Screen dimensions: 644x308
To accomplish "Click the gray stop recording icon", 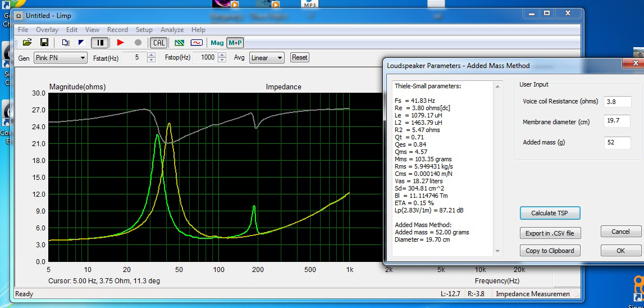I will [138, 42].
